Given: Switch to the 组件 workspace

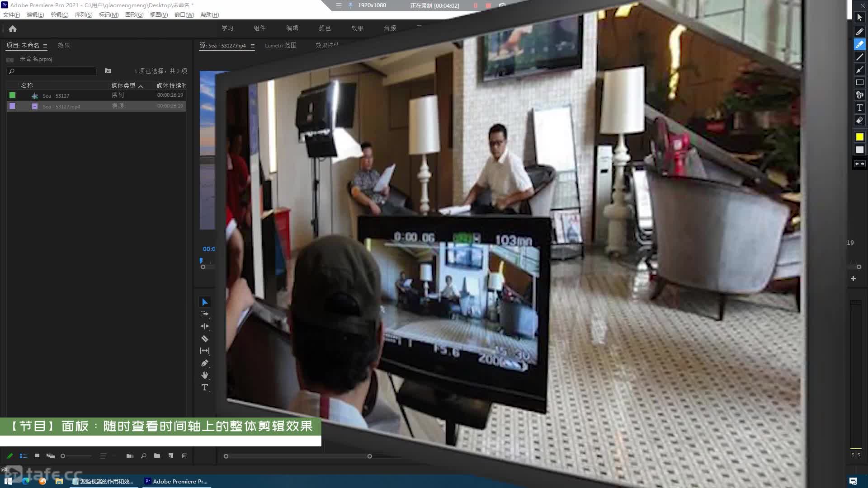Looking at the screenshot, I should pos(259,28).
